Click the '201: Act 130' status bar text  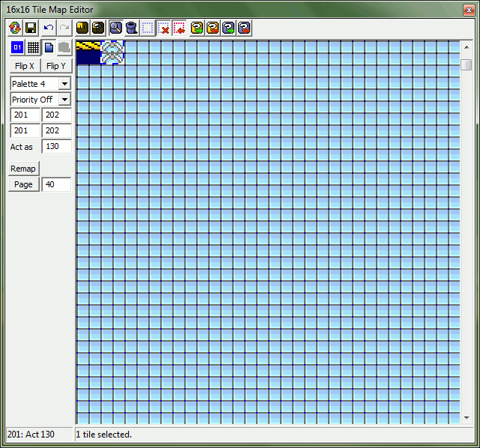point(31,435)
